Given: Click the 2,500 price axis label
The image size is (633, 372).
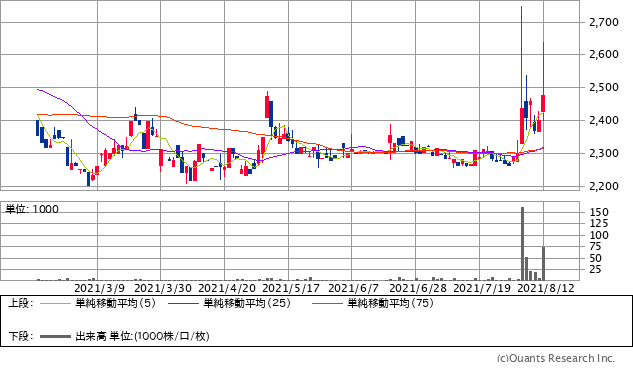Looking at the screenshot, I should (x=604, y=88).
